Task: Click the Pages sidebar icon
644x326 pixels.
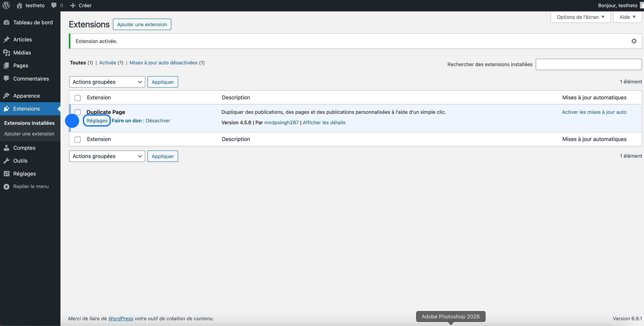Action: (7, 65)
